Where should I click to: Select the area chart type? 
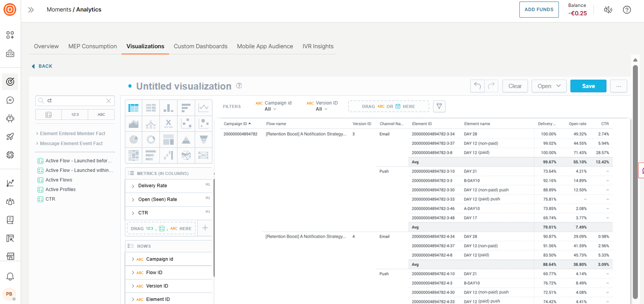pos(133,123)
